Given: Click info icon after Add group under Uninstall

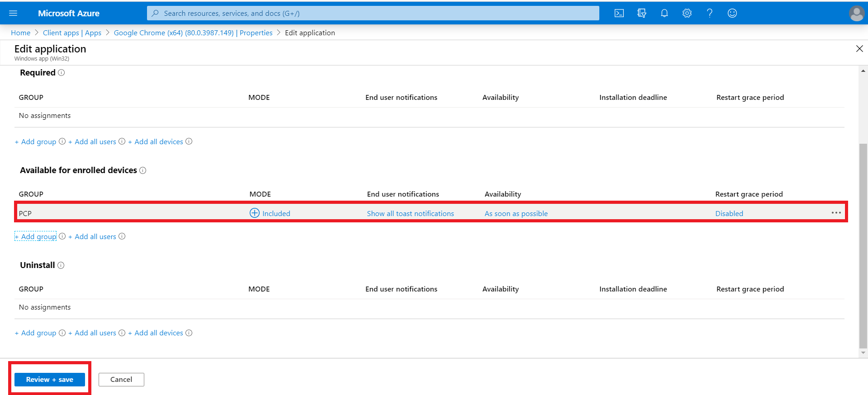Looking at the screenshot, I should coord(62,333).
